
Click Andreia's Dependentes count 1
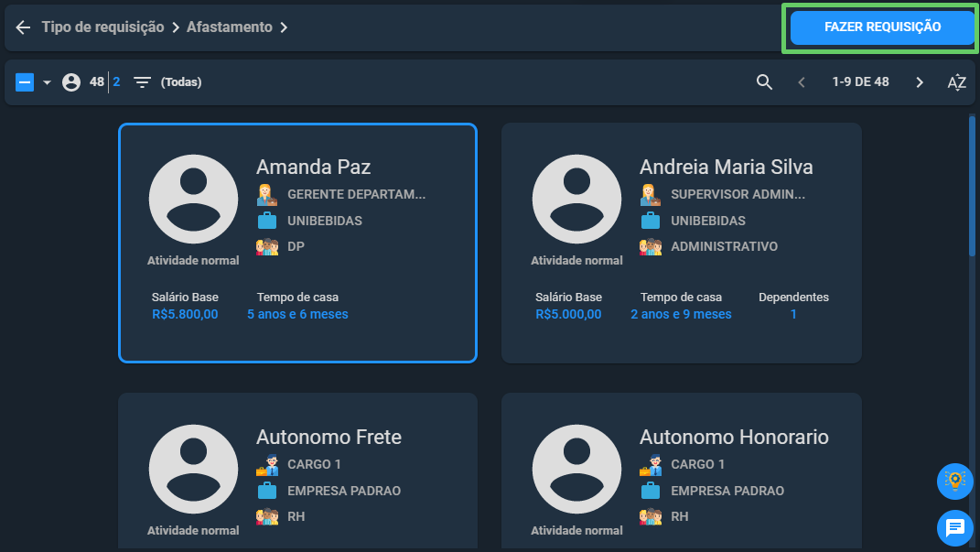pos(793,314)
